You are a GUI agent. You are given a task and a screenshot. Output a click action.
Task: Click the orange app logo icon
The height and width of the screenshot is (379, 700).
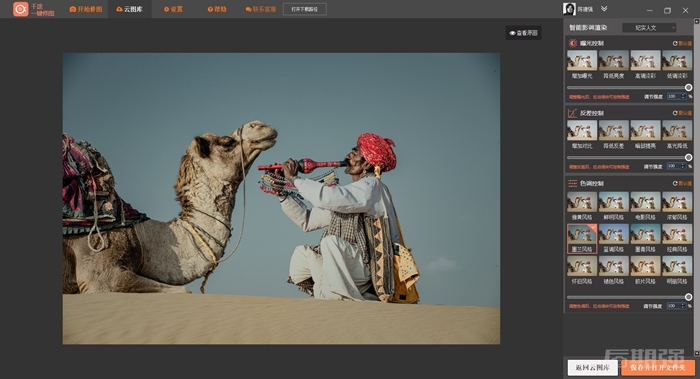click(x=21, y=9)
